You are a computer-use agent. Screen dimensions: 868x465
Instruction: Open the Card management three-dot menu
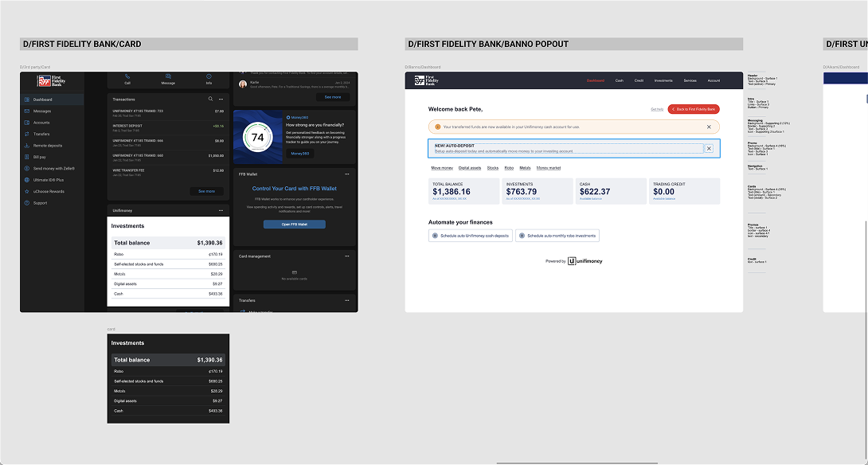tap(347, 256)
